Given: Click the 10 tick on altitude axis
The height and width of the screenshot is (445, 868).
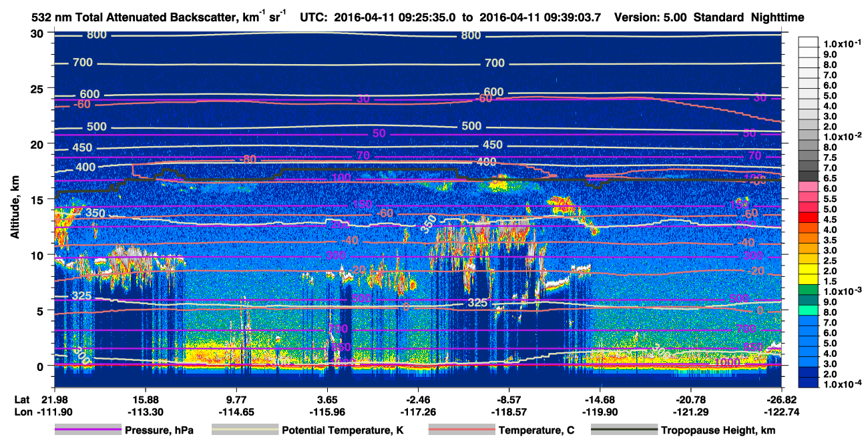Looking at the screenshot, I should 38,255.
